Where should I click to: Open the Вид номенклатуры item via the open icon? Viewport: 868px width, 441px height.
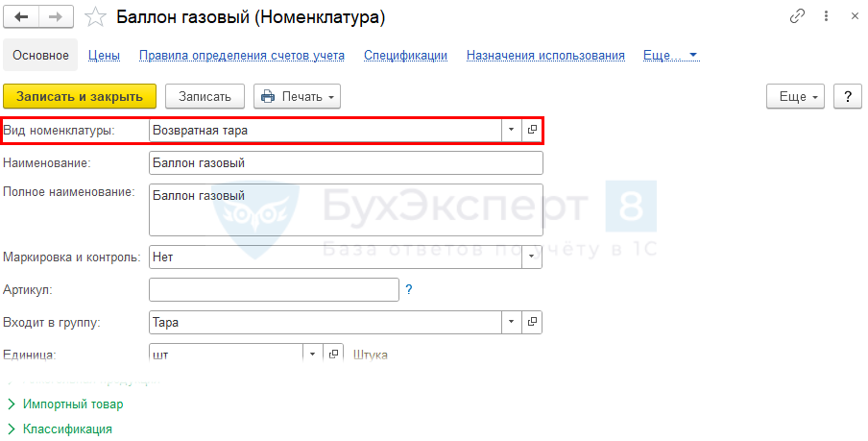click(532, 131)
